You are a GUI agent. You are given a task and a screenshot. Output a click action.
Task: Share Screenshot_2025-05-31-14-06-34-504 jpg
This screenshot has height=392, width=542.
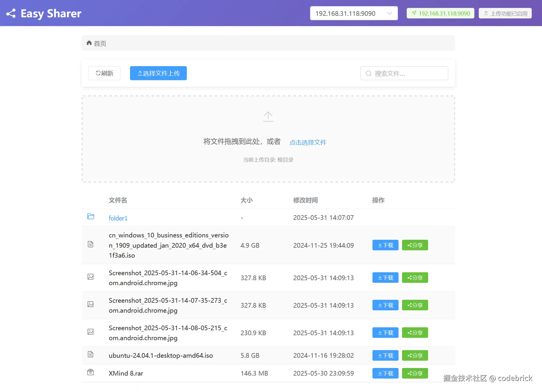[x=415, y=278]
